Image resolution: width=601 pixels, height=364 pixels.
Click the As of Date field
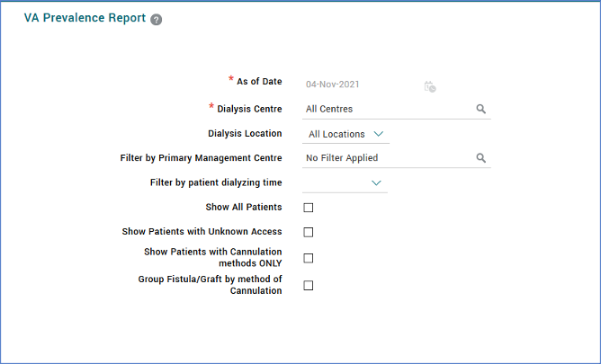pyautogui.click(x=360, y=84)
